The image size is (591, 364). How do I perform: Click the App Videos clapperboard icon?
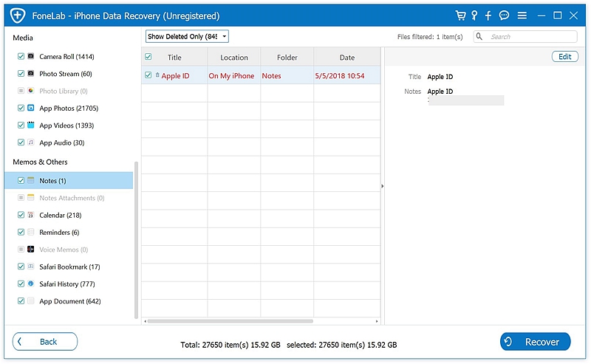click(31, 125)
